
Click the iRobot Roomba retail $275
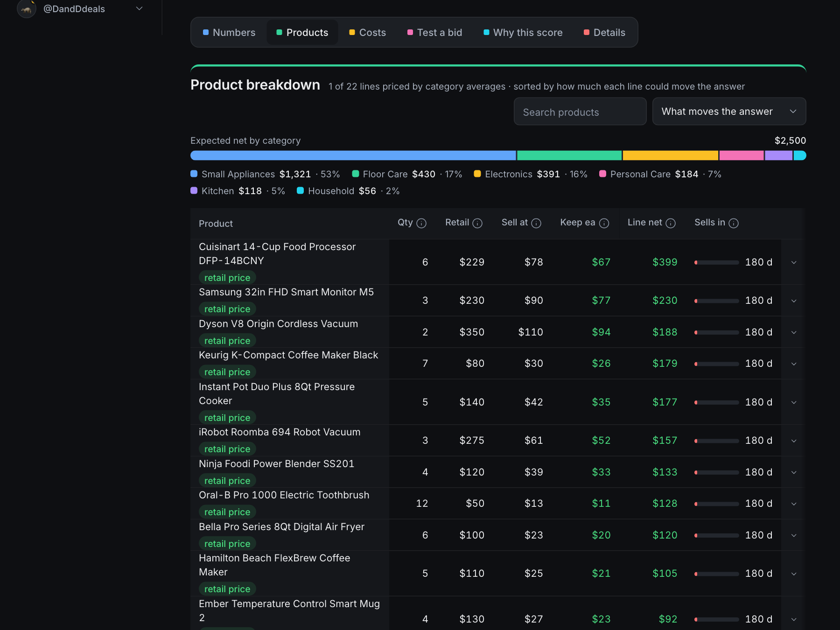(472, 441)
